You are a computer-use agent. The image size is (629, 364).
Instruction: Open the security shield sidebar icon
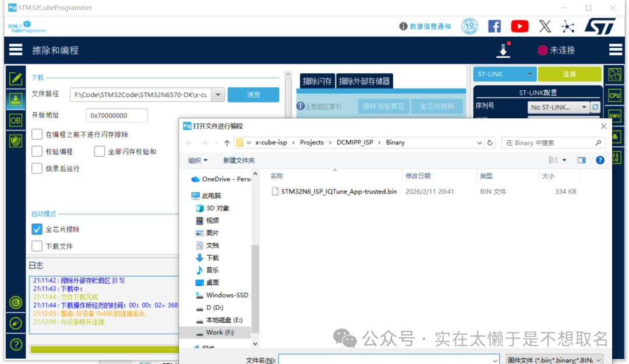(x=16, y=141)
